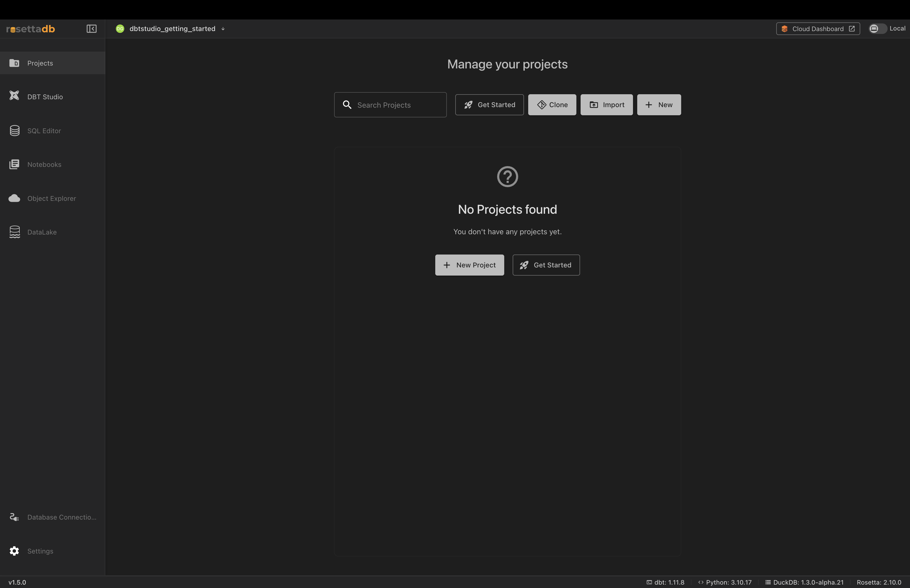Click the top Get Started button
Image resolution: width=910 pixels, height=588 pixels.
click(x=489, y=104)
